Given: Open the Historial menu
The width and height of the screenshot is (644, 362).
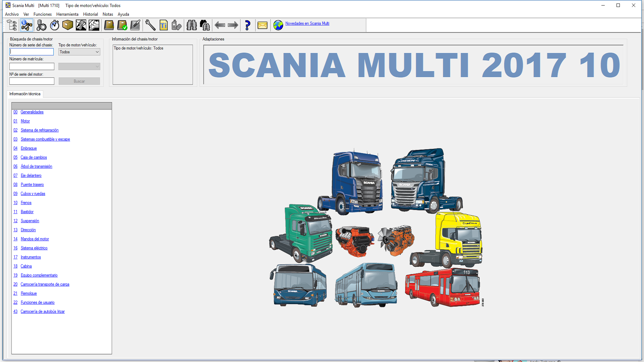Looking at the screenshot, I should 91,14.
